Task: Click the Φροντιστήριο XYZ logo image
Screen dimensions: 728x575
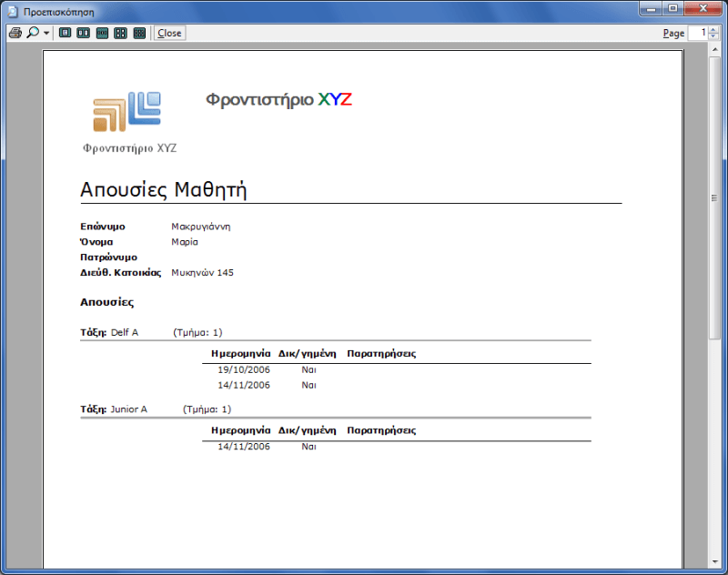Action: 127,112
